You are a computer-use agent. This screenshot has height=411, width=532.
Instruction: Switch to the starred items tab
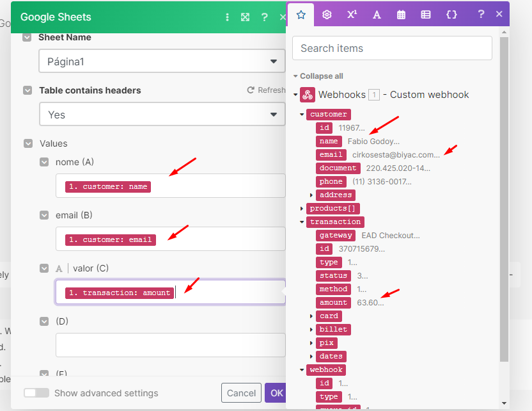pos(301,15)
